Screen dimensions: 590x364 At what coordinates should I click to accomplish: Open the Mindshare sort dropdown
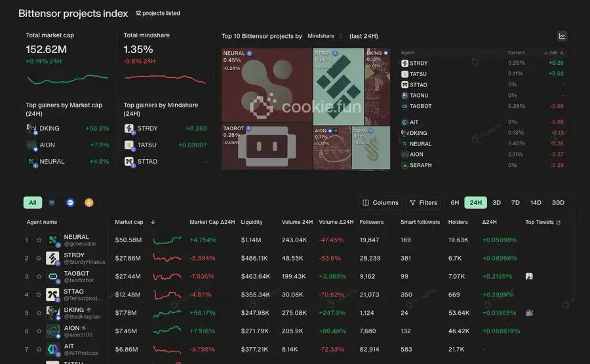325,36
